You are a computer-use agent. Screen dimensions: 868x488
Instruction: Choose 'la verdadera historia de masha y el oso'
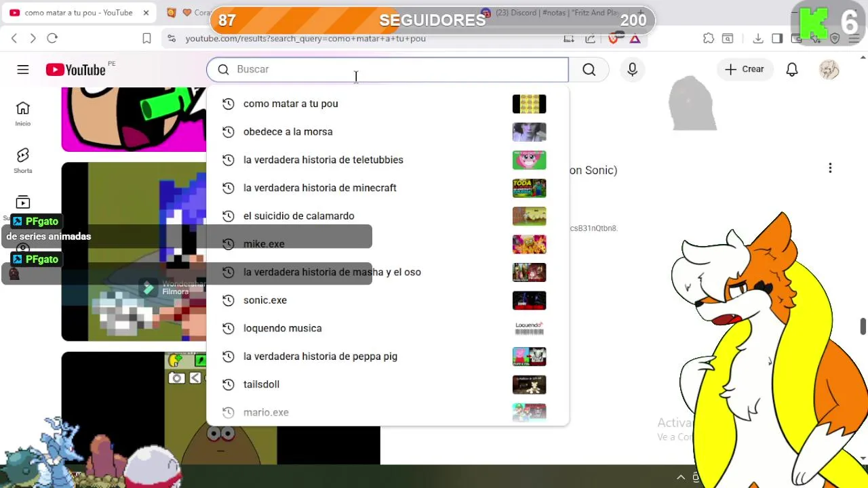point(387,272)
